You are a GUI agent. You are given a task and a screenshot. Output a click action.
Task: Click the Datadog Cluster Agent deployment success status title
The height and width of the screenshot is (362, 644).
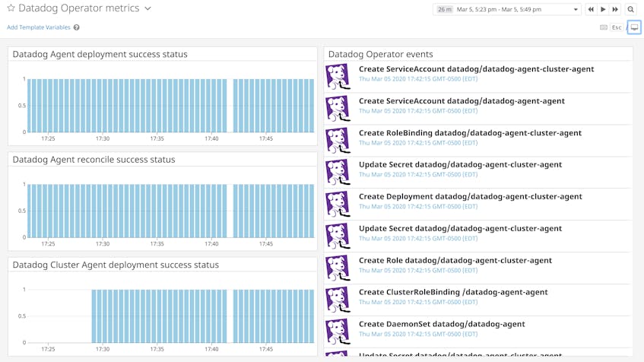pyautogui.click(x=116, y=265)
